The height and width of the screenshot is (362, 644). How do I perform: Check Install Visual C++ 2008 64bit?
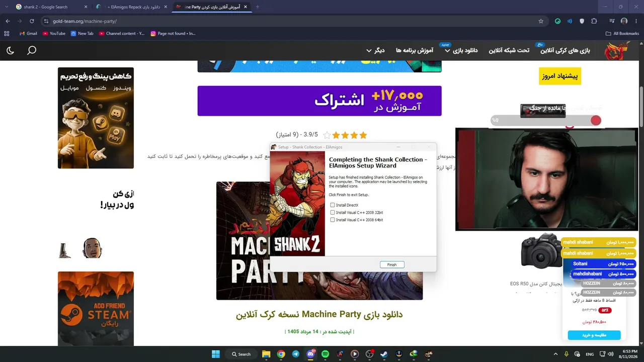(333, 220)
